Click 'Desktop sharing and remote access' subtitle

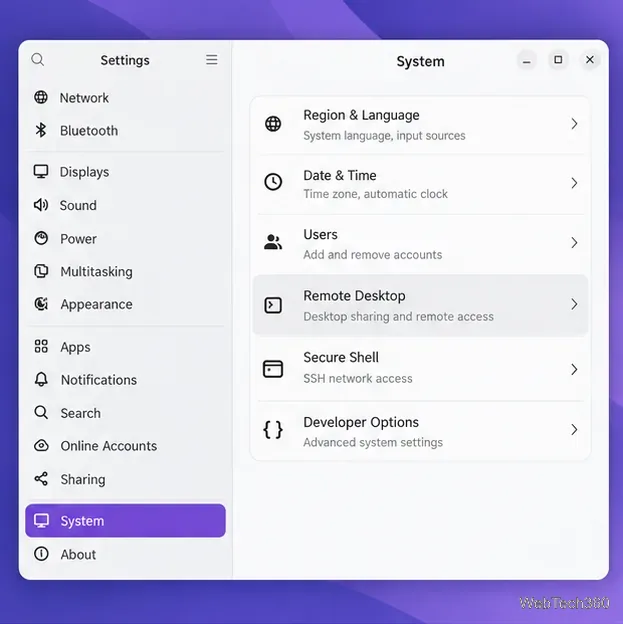398,317
